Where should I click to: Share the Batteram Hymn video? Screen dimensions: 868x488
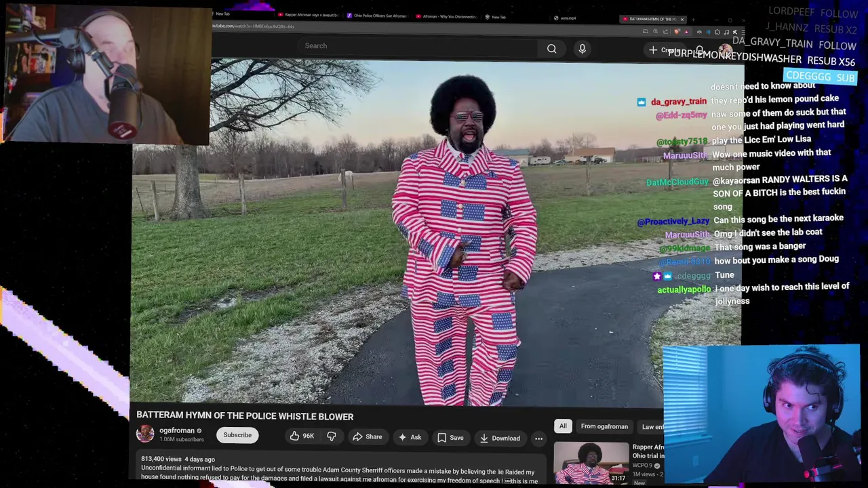coord(367,437)
